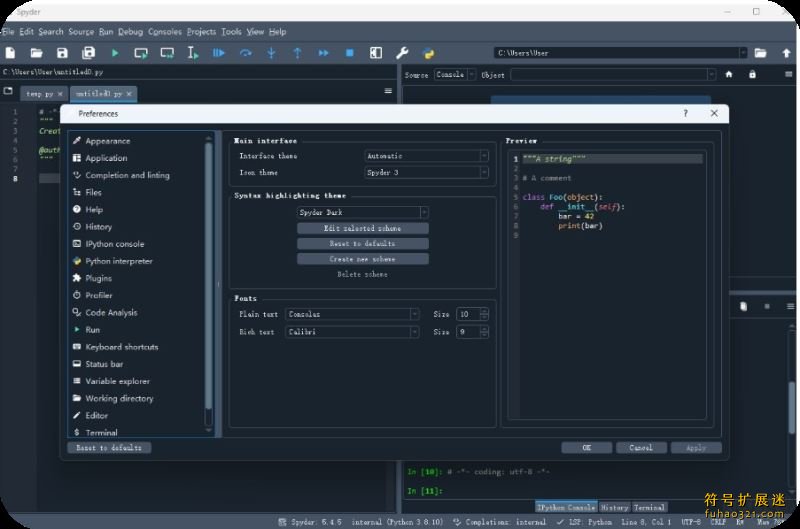Save all files from toolbar
This screenshot has height=529, width=800.
88,53
